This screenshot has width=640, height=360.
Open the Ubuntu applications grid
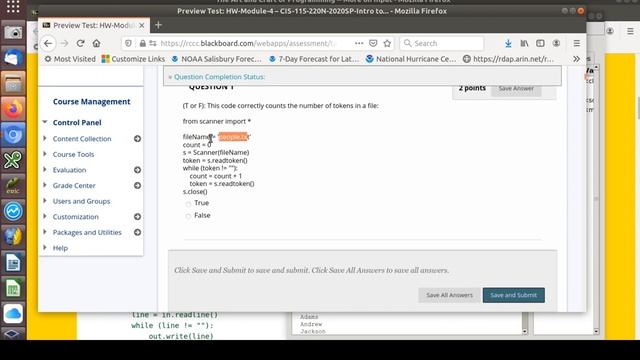[13, 6]
